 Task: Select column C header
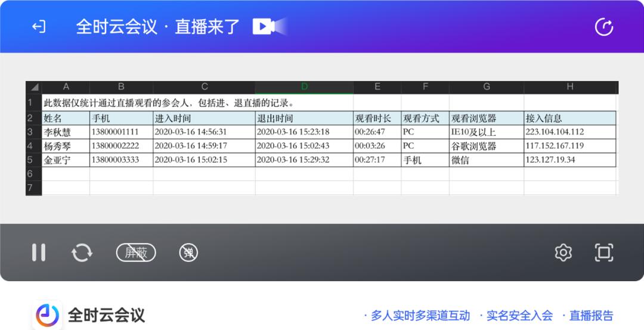click(204, 87)
